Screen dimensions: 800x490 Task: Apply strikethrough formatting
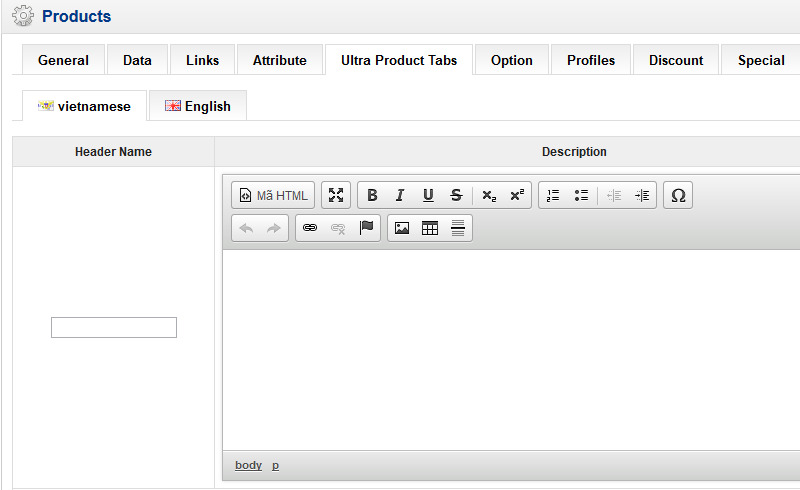coord(456,195)
